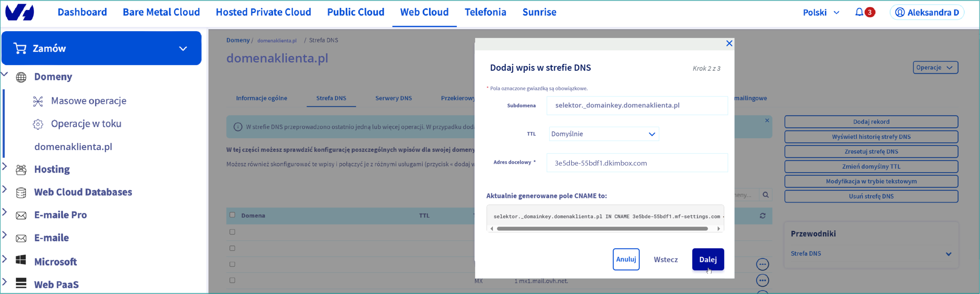This screenshot has height=294, width=980.
Task: Click the OVH logo icon
Action: click(x=20, y=12)
